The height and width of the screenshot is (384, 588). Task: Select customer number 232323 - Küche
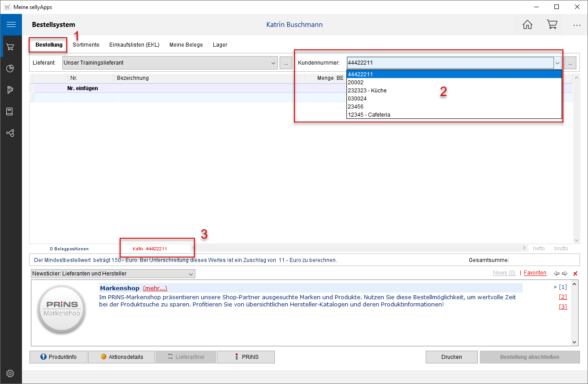(x=367, y=90)
